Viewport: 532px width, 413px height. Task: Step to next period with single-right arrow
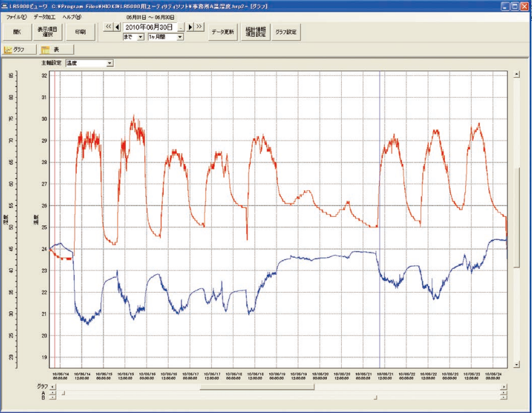[190, 27]
